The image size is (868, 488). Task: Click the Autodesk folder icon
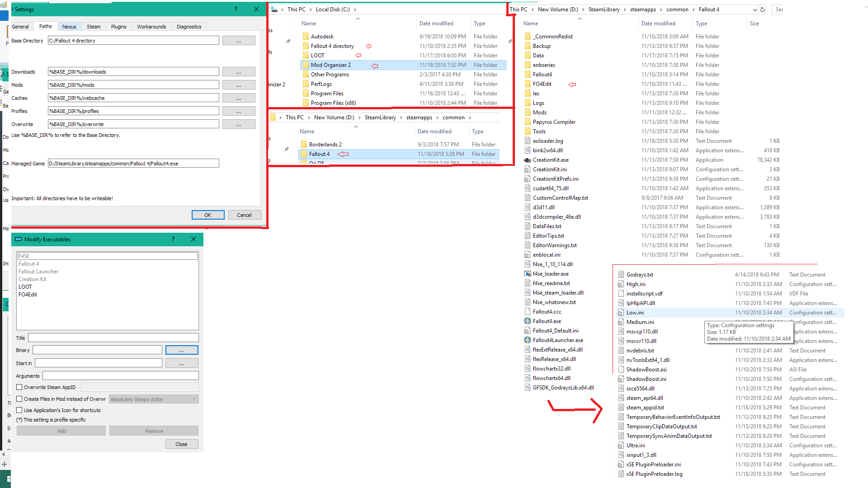[x=306, y=37]
